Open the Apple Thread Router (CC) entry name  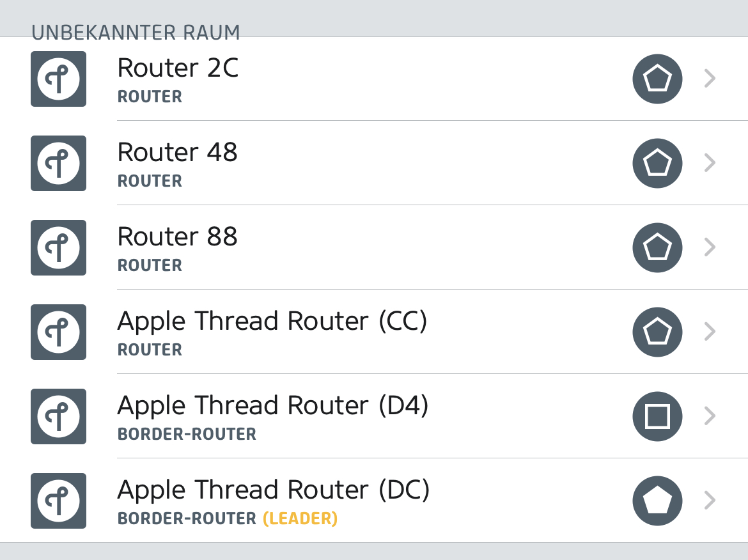tap(272, 321)
